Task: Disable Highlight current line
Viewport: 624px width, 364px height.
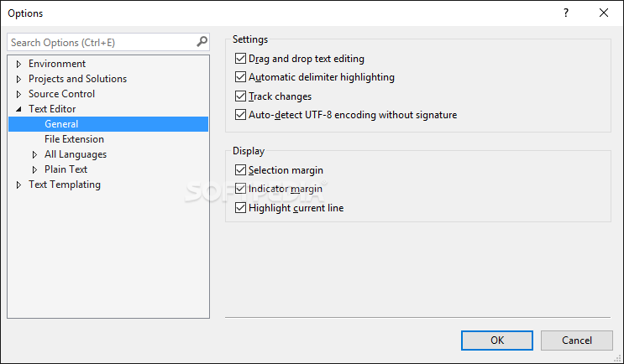Action: 240,208
